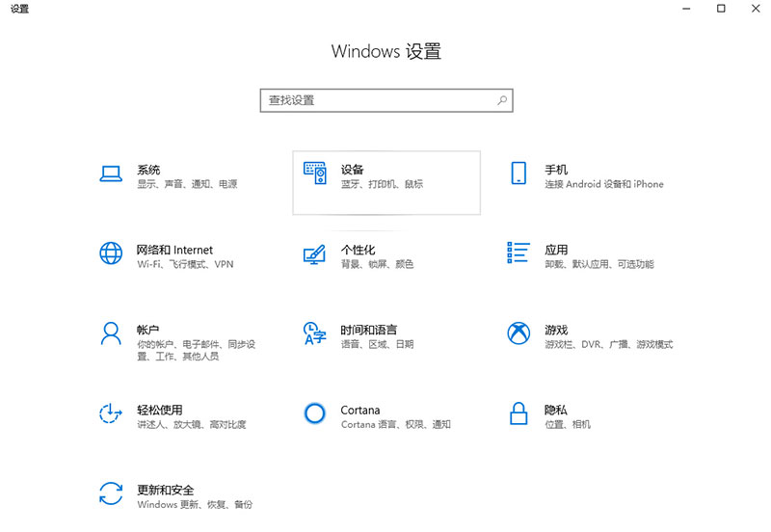Open the 时间和语言 settings title
Viewport: 771px width, 532px height.
pyautogui.click(x=369, y=330)
